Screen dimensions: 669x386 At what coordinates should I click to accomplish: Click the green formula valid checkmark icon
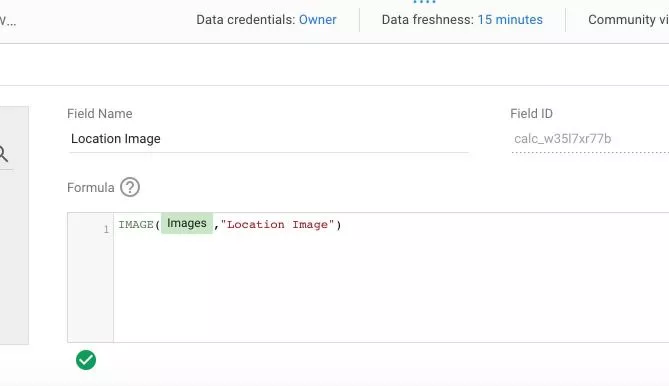point(86,360)
